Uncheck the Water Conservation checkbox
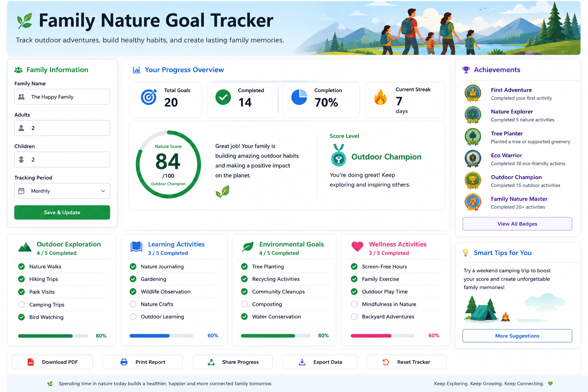The height and width of the screenshot is (392, 588). coord(244,317)
